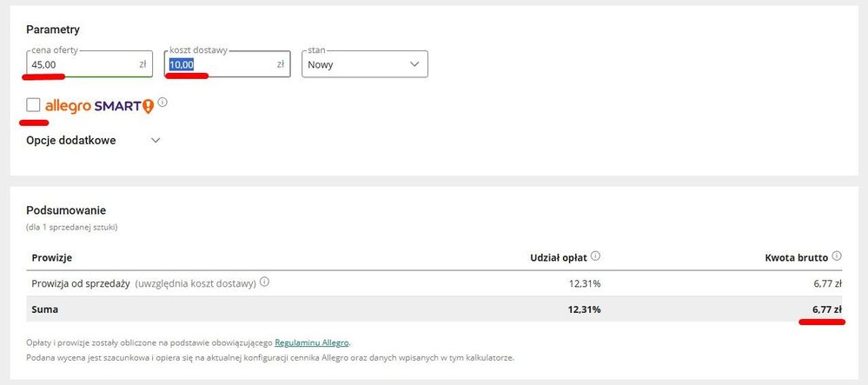Open the Regulaminu Allegro link
Image resolution: width=868 pixels, height=385 pixels.
point(312,342)
